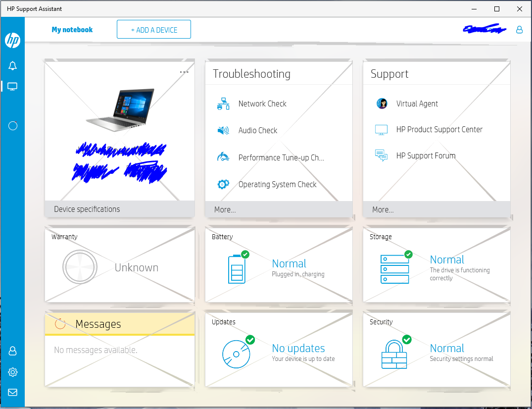Screen dimensions: 532x409
Task: Open HP Product Support Center
Action: pyautogui.click(x=439, y=129)
